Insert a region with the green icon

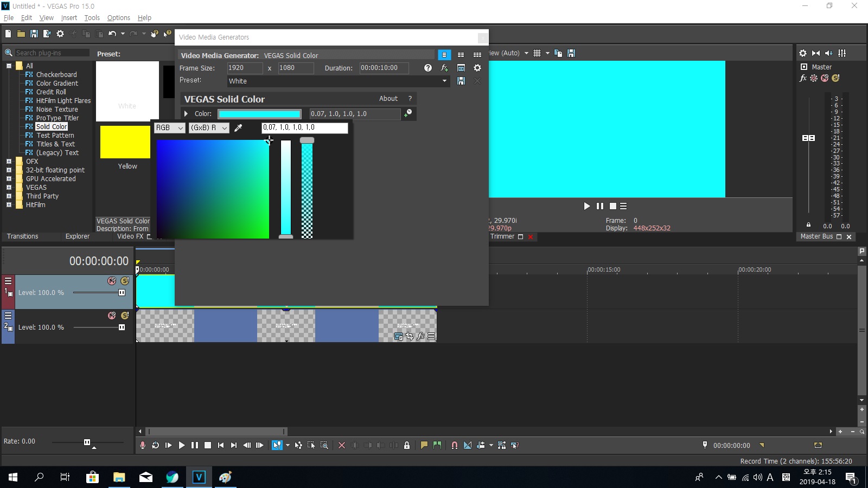point(437,445)
